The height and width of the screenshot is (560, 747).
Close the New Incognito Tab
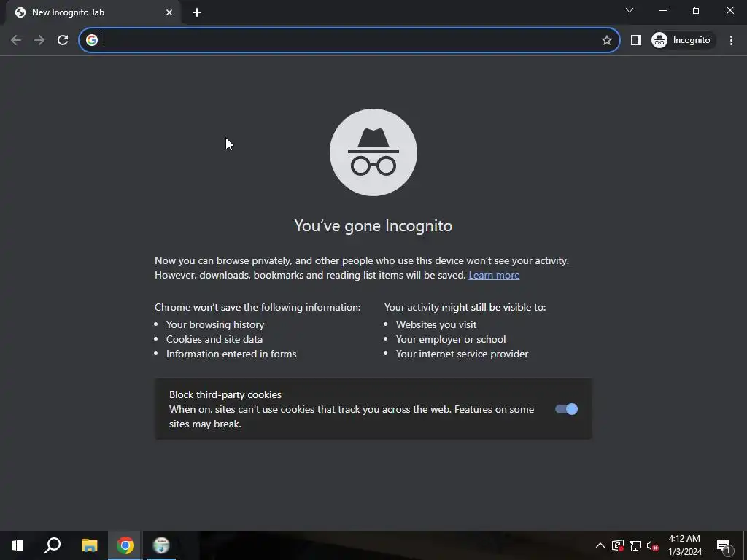(169, 12)
